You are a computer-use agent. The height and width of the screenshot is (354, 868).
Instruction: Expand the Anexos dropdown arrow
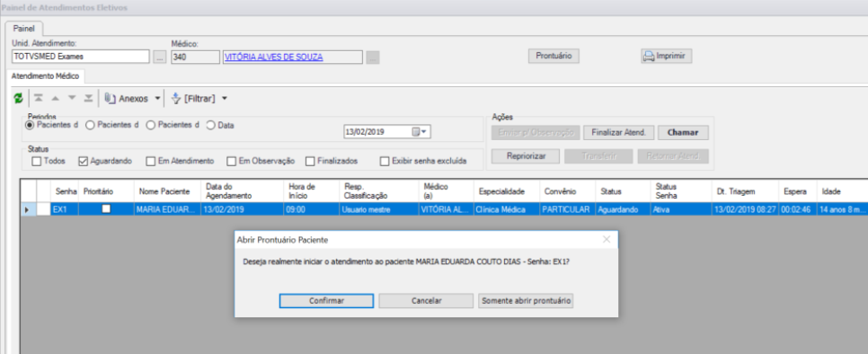(157, 99)
